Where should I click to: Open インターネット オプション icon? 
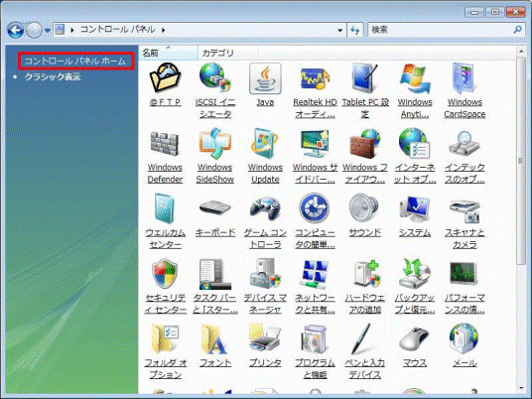pos(415,144)
